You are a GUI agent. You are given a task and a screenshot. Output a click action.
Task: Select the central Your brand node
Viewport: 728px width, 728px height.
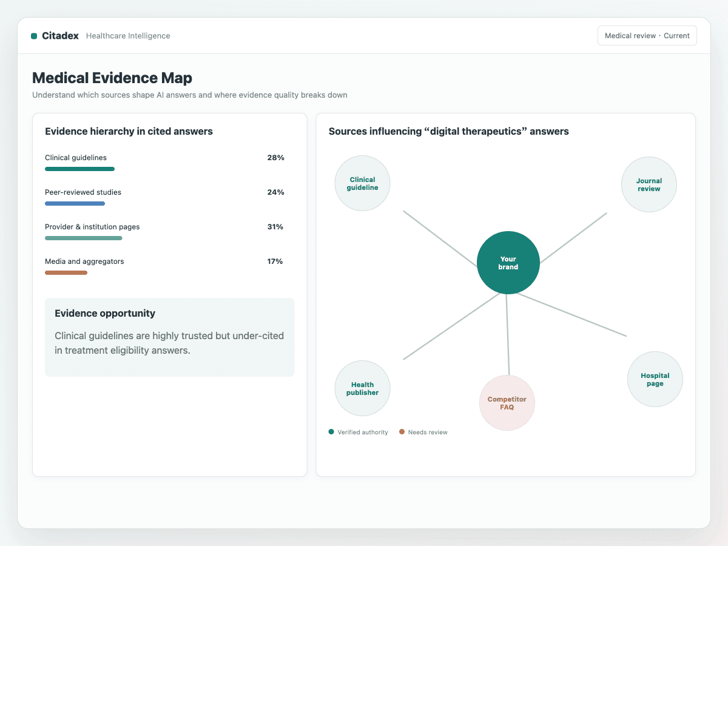click(508, 263)
